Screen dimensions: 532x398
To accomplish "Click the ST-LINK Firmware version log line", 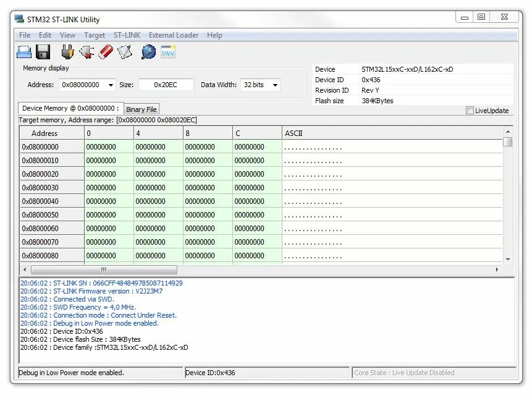I will 91,291.
